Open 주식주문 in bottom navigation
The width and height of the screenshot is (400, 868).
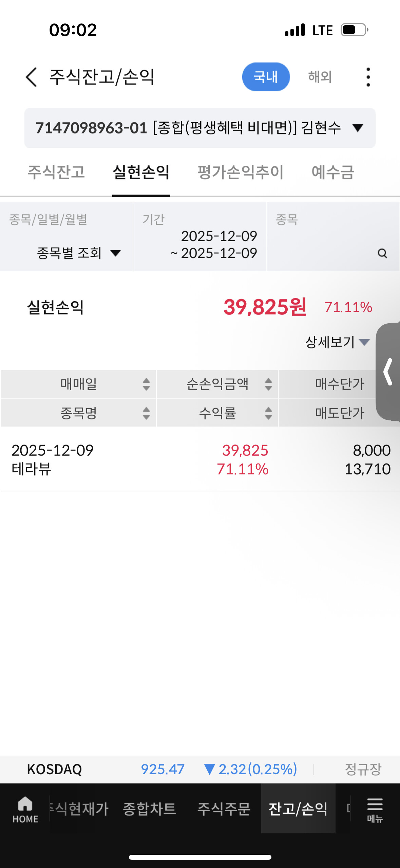(224, 809)
